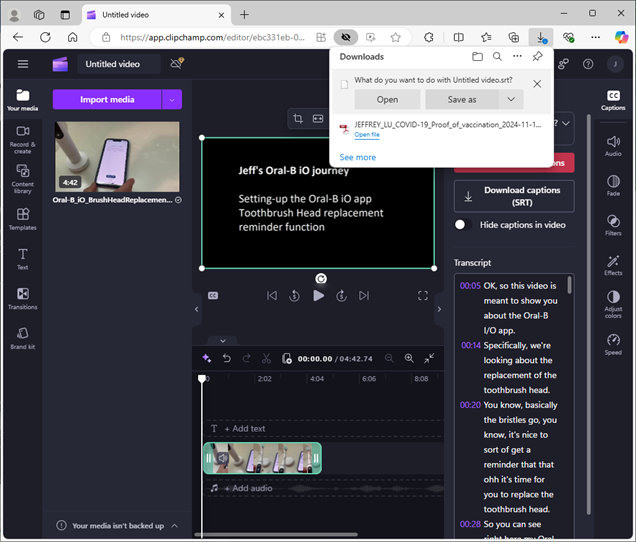Open the Your media tab
Image resolution: width=636 pixels, height=542 pixels.
(23, 100)
